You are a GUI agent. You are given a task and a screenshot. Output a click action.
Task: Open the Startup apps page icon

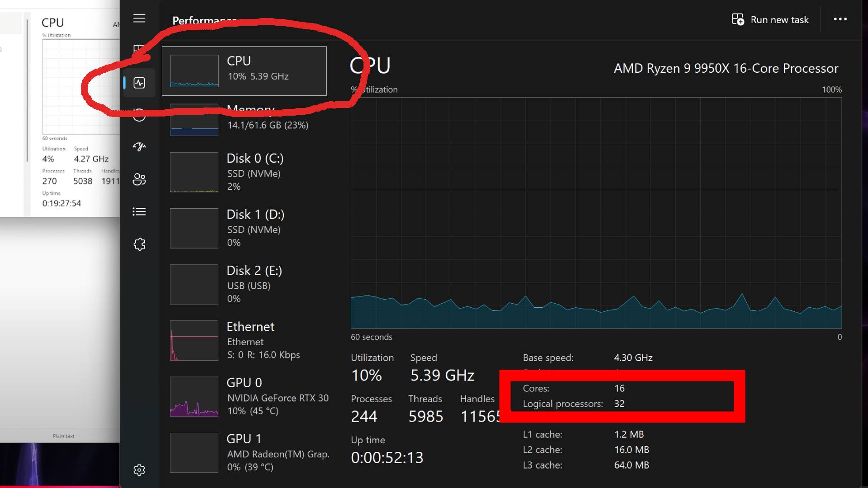[139, 147]
